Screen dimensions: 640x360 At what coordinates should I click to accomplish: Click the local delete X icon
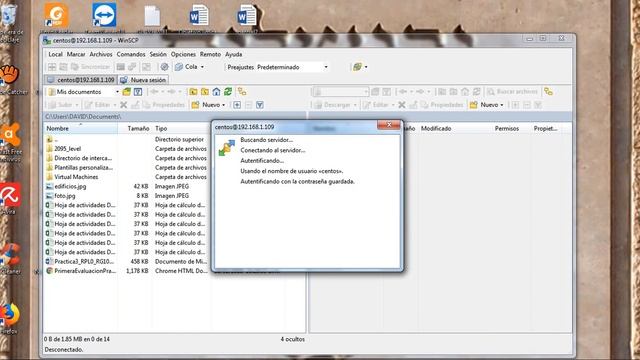click(x=124, y=105)
